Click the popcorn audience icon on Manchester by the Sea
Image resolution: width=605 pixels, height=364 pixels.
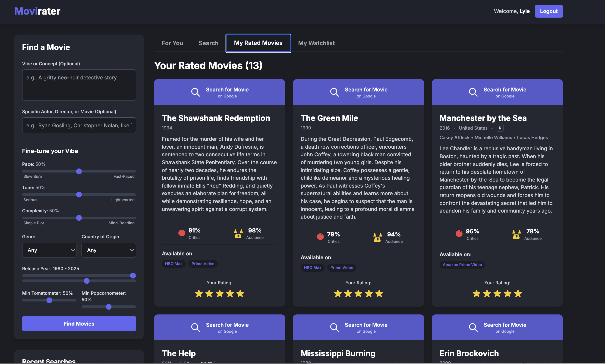(516, 234)
